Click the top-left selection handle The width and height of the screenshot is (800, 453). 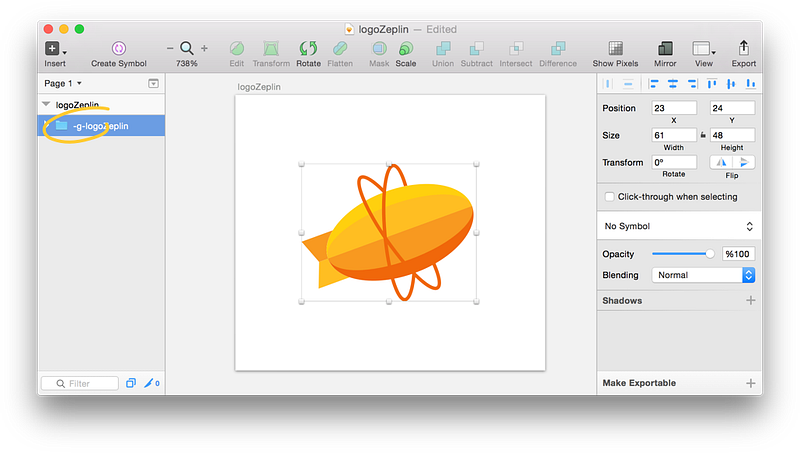[x=302, y=164]
